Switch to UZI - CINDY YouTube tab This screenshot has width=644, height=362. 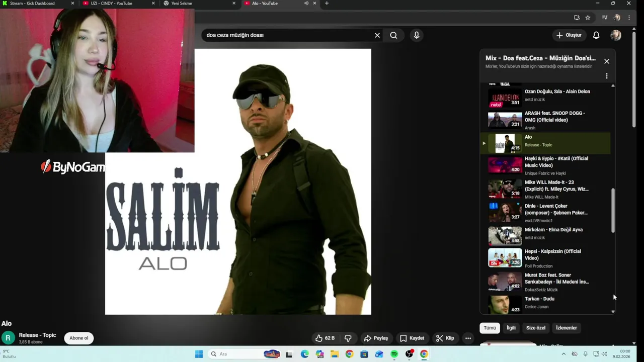[118, 4]
